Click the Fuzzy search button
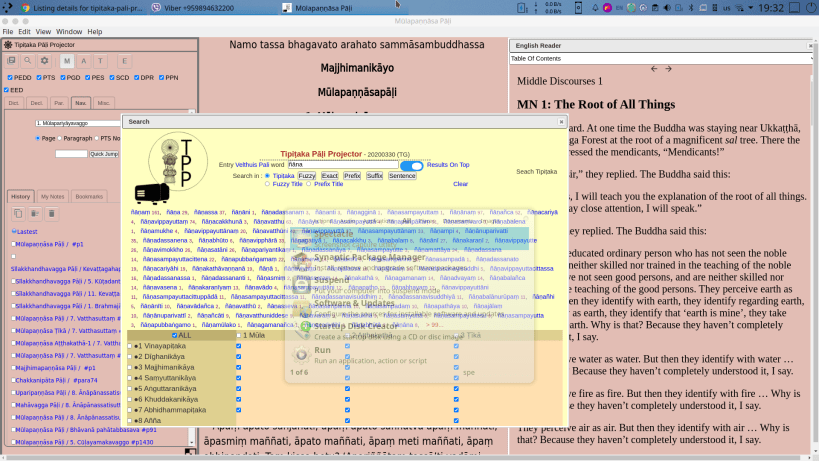The image size is (819, 461). point(307,176)
